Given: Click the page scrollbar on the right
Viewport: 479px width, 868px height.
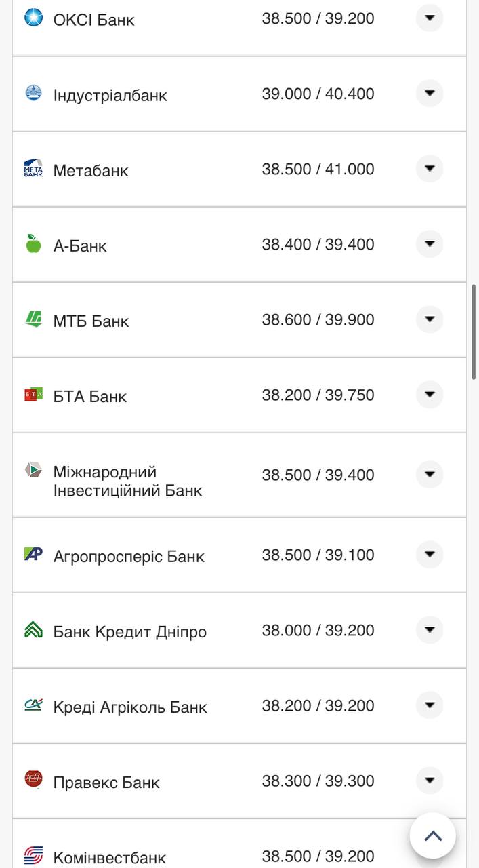Looking at the screenshot, I should coord(474,325).
